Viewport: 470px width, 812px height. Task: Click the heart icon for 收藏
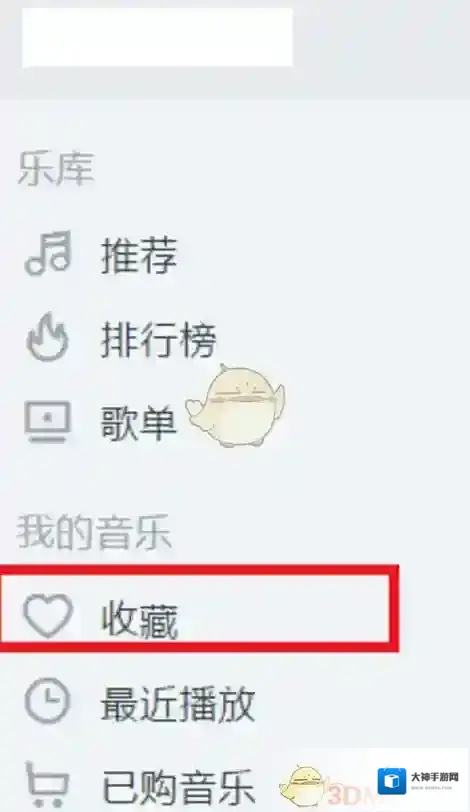[48, 615]
